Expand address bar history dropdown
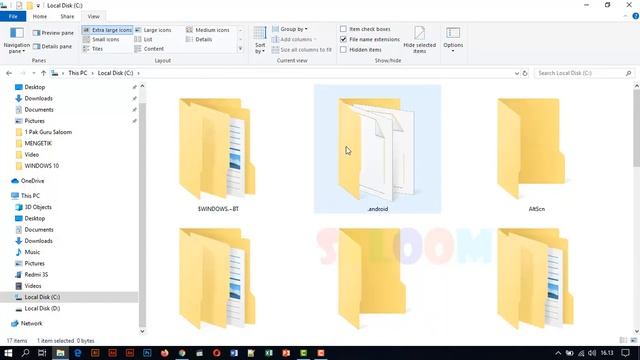Image resolution: width=640 pixels, height=360 pixels. tap(517, 73)
